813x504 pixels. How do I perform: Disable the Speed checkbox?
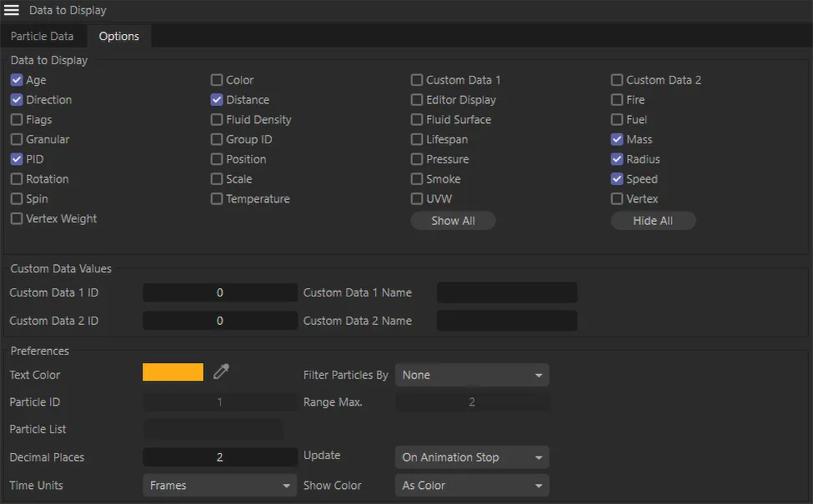click(617, 179)
